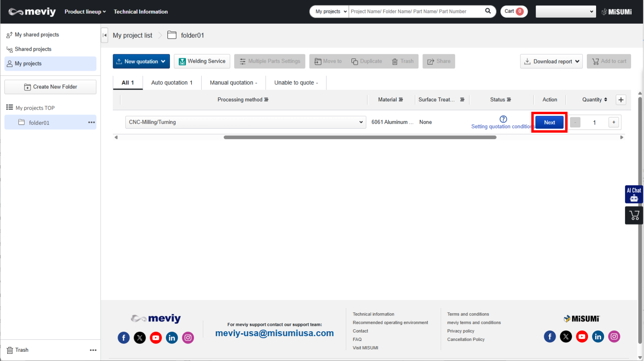
Task: Add a column with plus icon
Action: pos(621,100)
